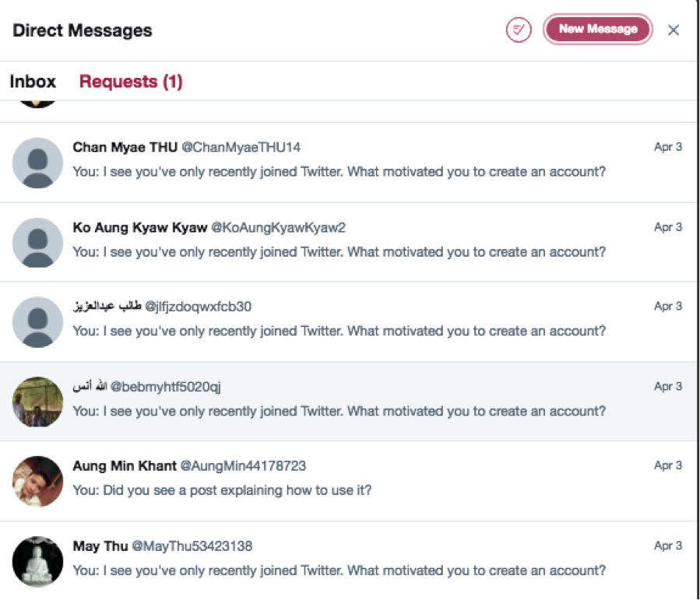700x600 pixels.
Task: Click the @ChanMyaeTHU14 handle
Action: point(241,147)
